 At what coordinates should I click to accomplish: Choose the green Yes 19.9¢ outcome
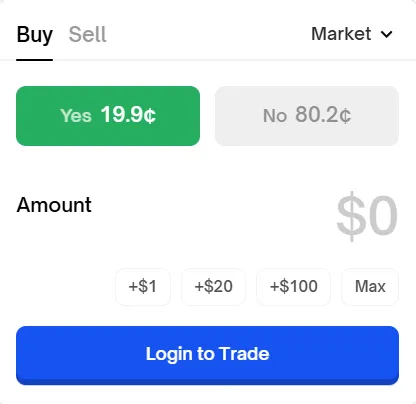pyautogui.click(x=108, y=116)
